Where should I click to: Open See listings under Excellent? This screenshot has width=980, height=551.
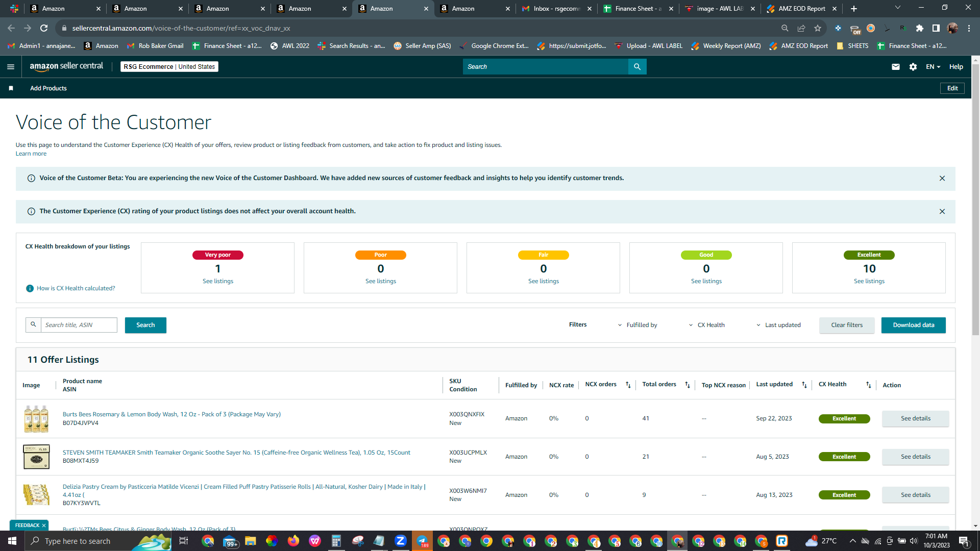tap(869, 281)
